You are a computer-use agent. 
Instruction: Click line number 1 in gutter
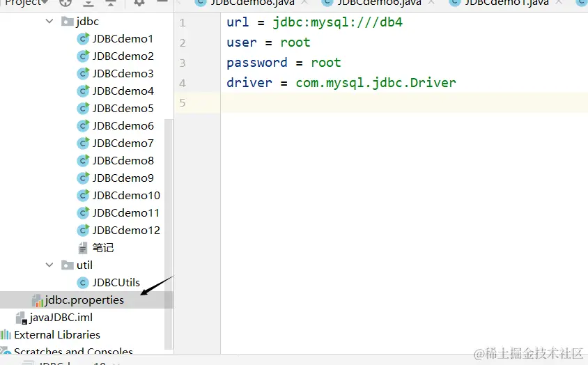tap(183, 23)
